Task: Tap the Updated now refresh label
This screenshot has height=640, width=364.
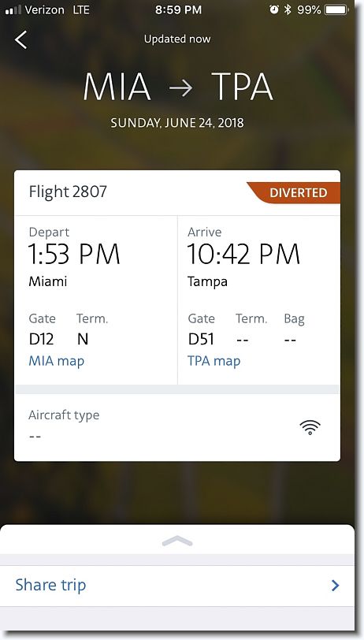Action: (x=177, y=39)
